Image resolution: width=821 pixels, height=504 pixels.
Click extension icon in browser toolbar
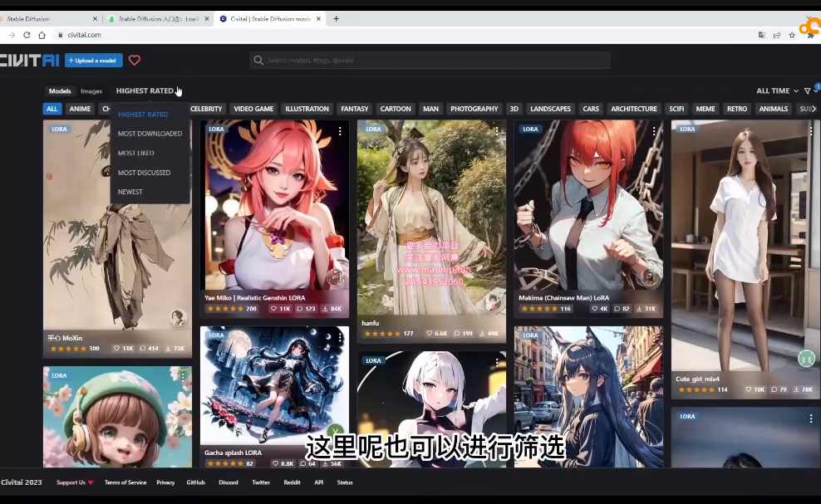[x=810, y=35]
